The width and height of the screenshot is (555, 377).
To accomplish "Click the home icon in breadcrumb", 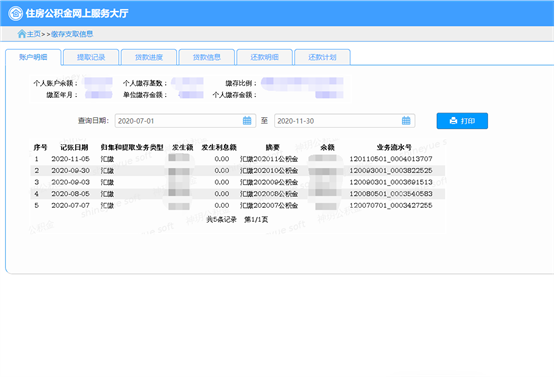I will [x=22, y=34].
